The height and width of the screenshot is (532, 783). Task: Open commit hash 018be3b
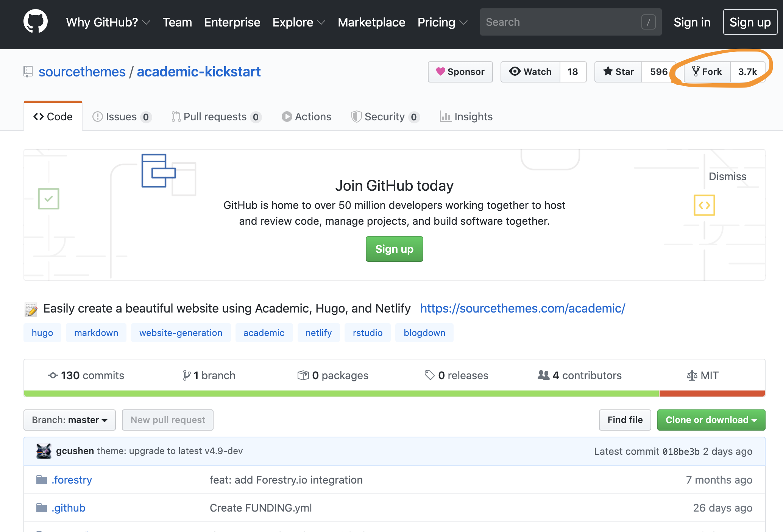point(681,451)
